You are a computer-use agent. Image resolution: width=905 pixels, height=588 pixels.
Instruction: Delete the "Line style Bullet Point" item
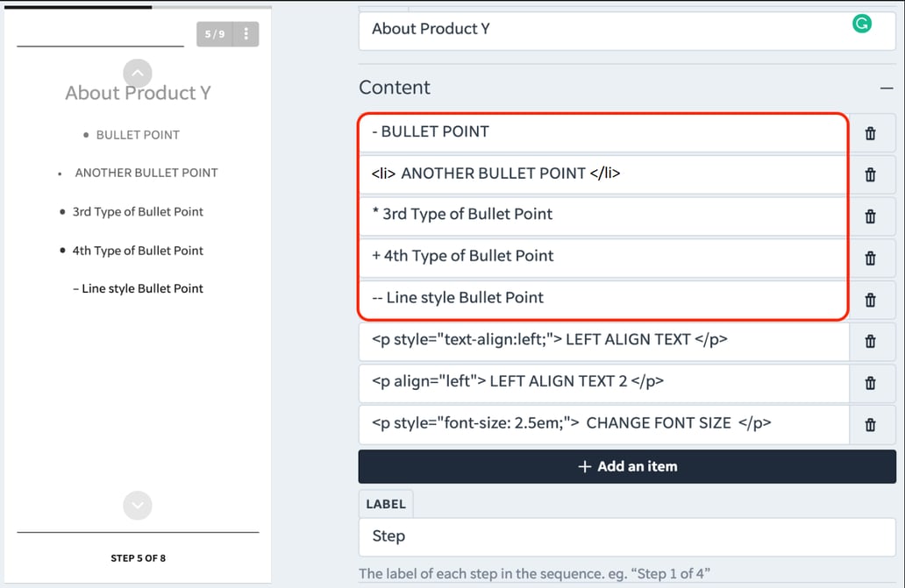(x=873, y=300)
